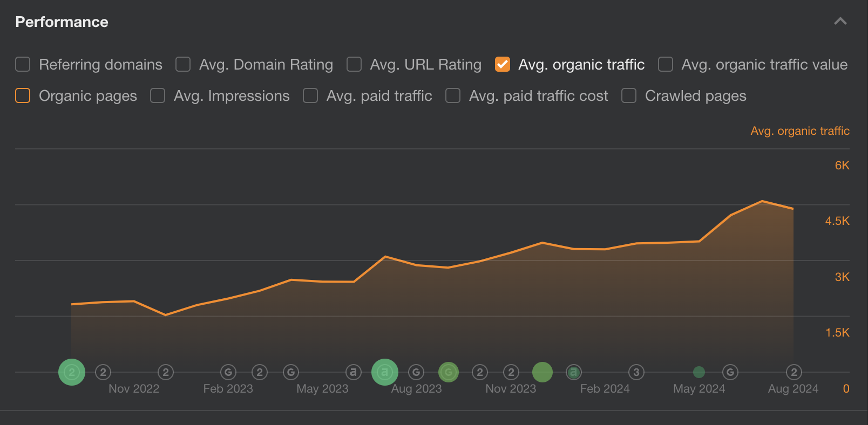Open the '2' marker between Feb and May 2023

pos(260,372)
